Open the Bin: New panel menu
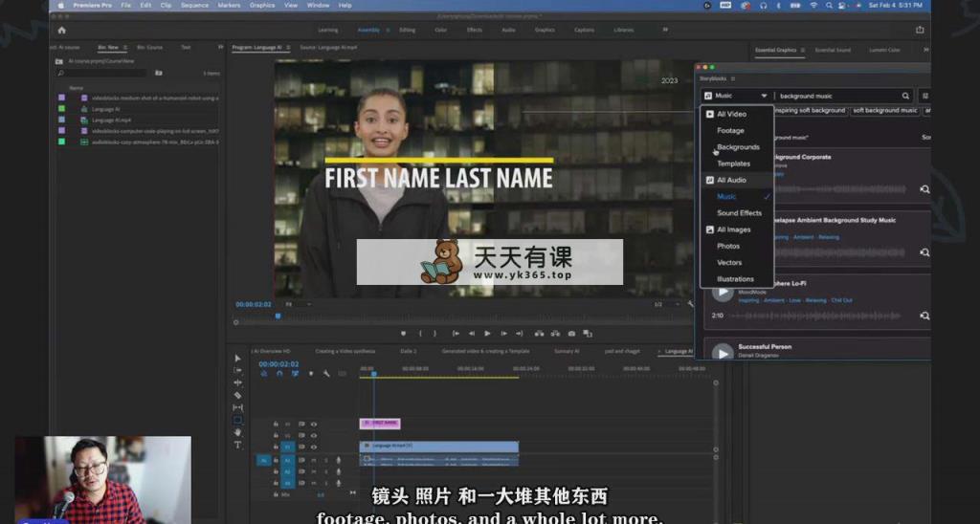The height and width of the screenshot is (524, 980). [125, 48]
